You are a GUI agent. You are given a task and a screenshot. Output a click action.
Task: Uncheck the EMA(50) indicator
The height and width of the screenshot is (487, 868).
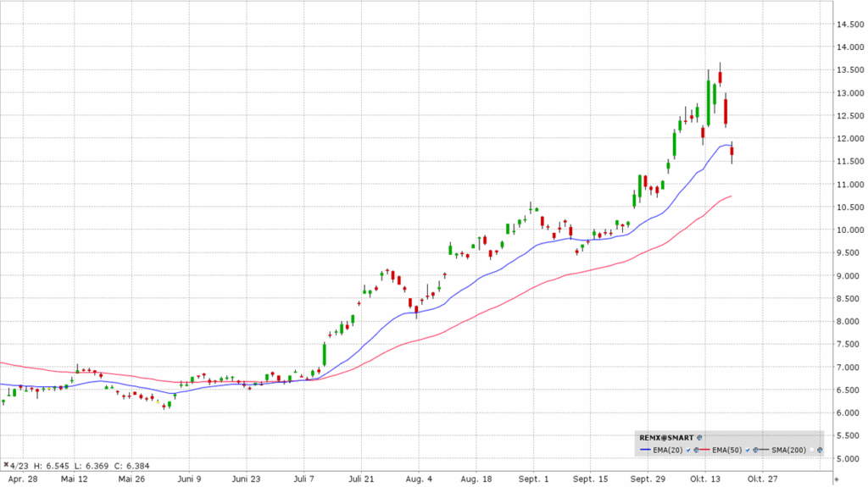[747, 450]
